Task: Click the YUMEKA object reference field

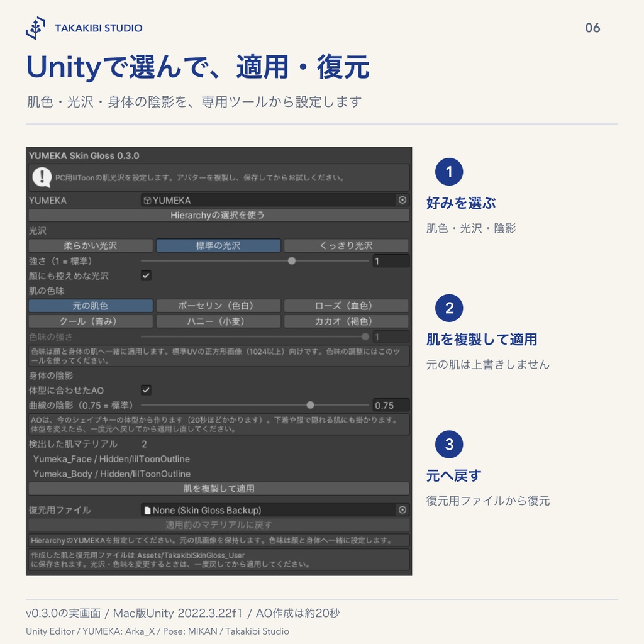Action: coord(275,200)
